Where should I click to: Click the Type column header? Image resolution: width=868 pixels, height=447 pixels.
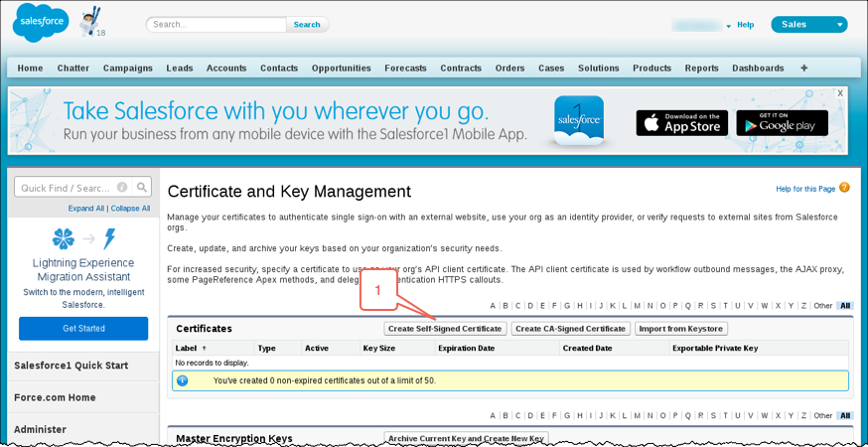[267, 349]
